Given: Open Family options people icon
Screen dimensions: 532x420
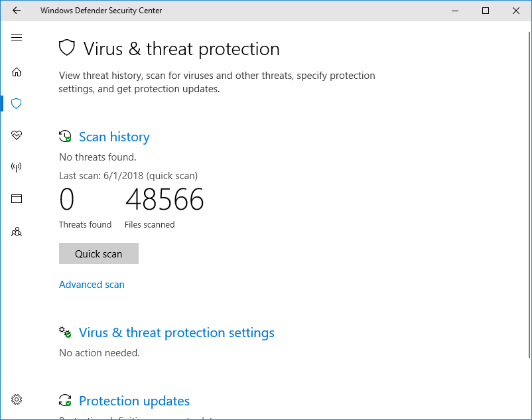Looking at the screenshot, I should click(x=16, y=231).
